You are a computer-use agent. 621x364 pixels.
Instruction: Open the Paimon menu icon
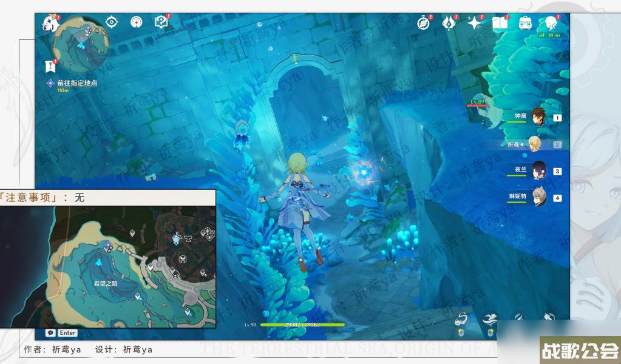[50, 25]
